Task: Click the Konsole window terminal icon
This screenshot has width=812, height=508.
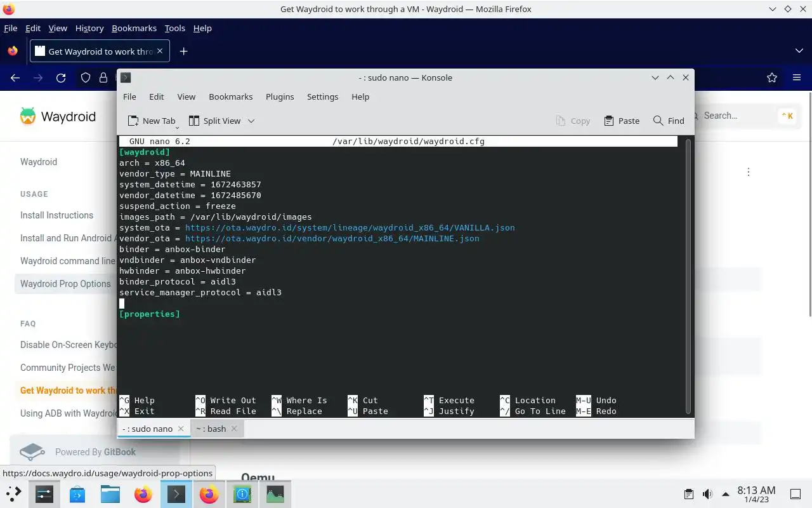Action: click(x=126, y=77)
